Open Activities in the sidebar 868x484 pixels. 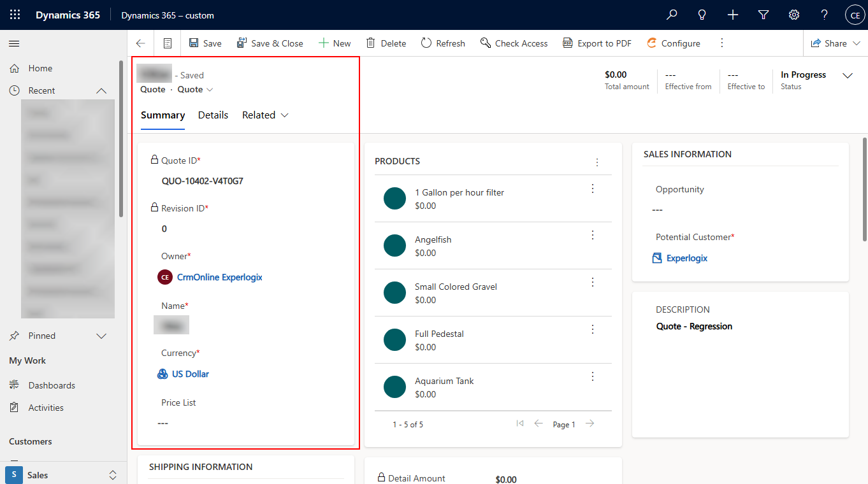point(46,408)
